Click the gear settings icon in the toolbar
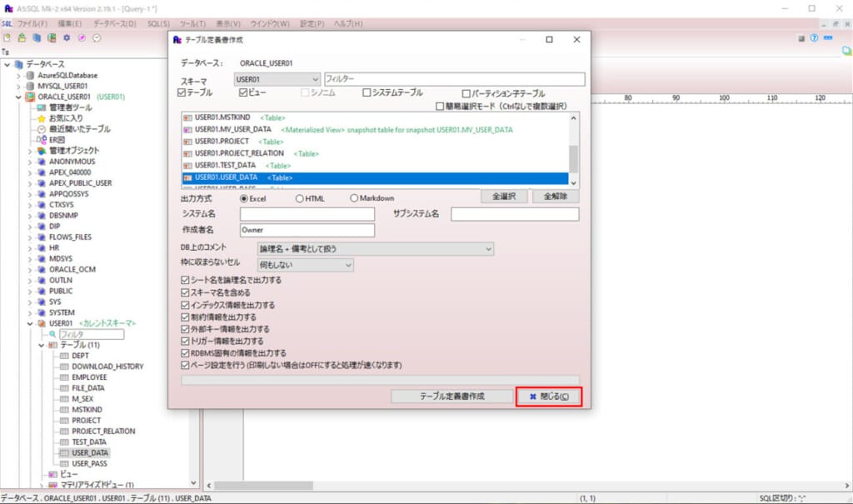The width and height of the screenshot is (853, 504). coord(67,38)
